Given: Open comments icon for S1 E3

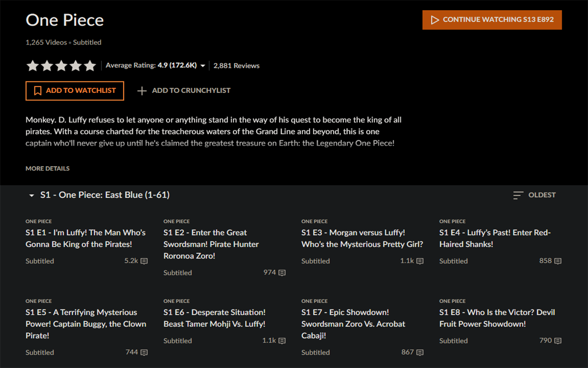Looking at the screenshot, I should coord(420,261).
